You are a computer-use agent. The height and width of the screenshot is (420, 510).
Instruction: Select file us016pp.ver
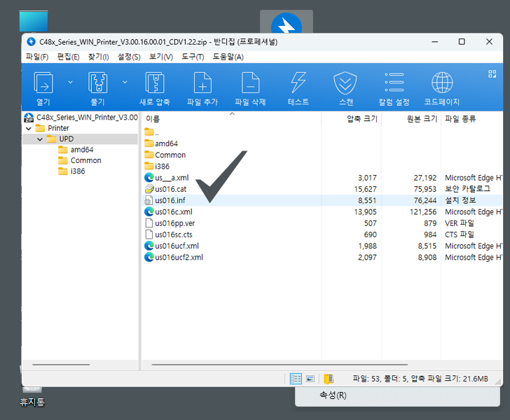point(170,223)
